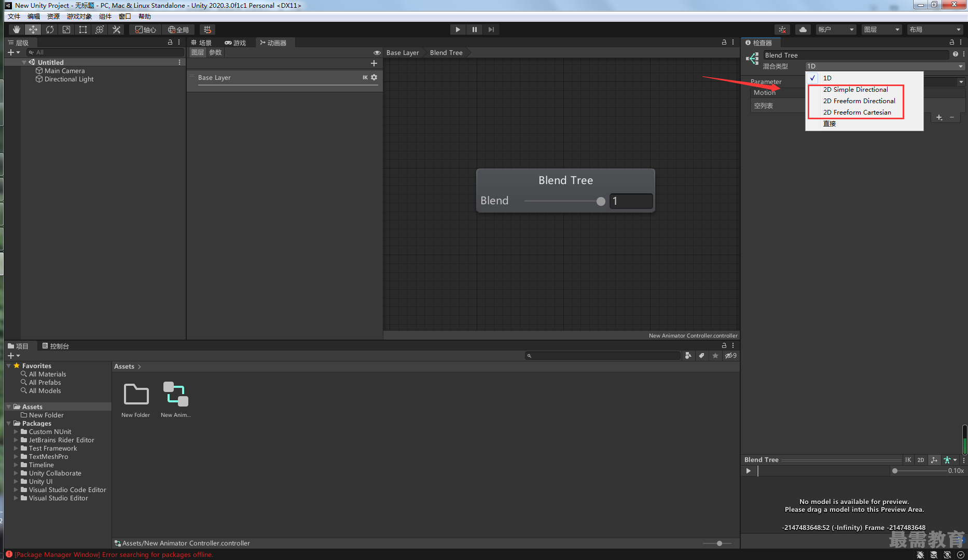Select the Scale tool
Screen dimensions: 968x560
(x=66, y=30)
